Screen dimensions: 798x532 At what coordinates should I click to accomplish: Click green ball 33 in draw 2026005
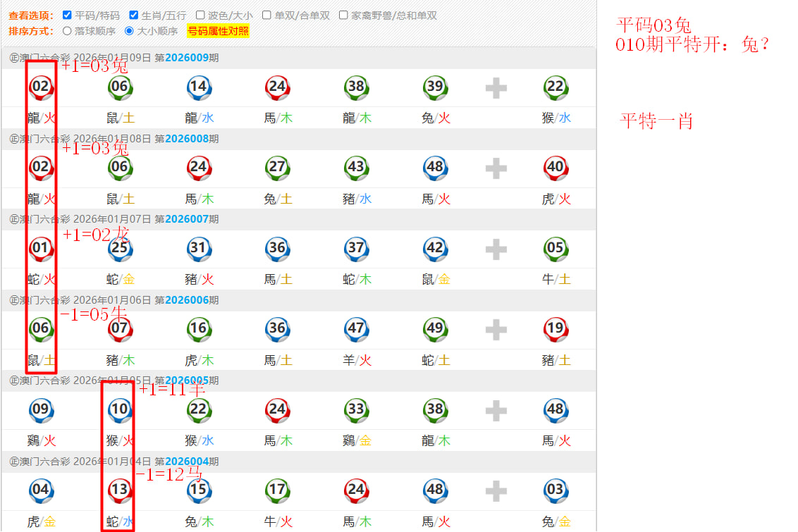[x=356, y=410]
